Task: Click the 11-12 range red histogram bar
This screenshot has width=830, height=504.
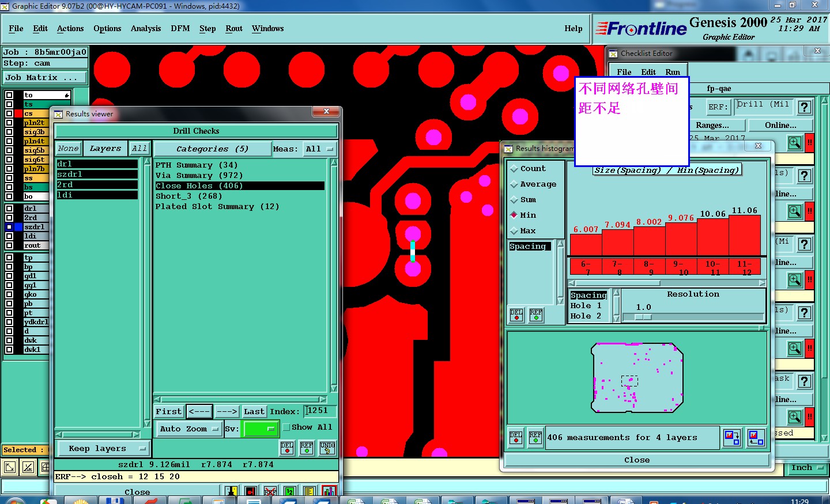Action: point(745,236)
